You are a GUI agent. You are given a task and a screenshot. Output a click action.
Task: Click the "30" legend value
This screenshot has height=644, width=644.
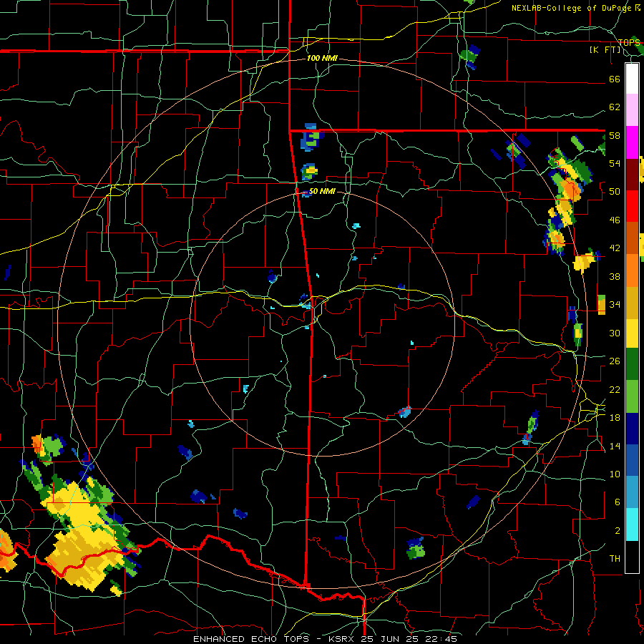point(615,333)
